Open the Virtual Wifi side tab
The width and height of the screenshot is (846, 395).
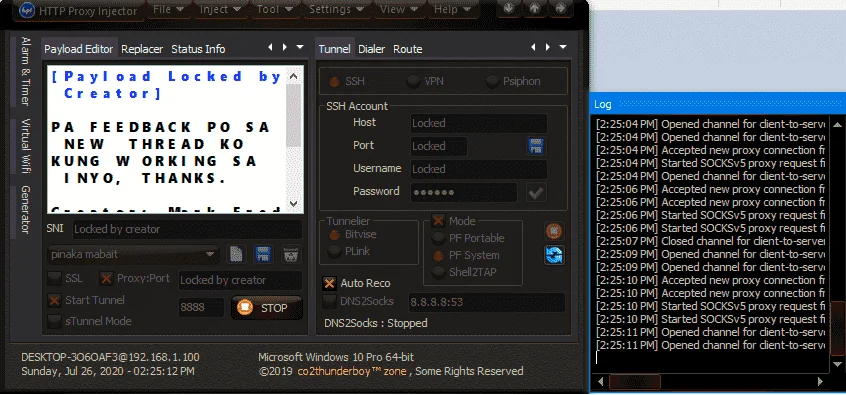point(25,146)
